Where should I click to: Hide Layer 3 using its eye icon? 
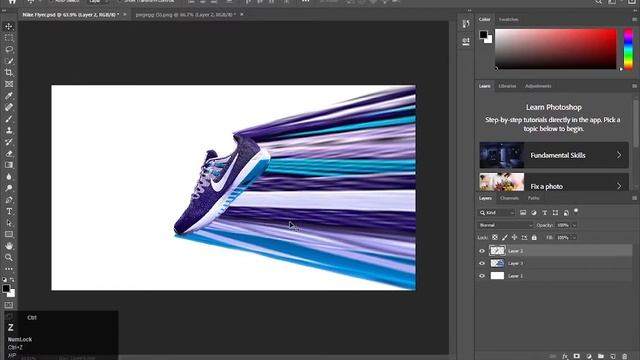482,263
